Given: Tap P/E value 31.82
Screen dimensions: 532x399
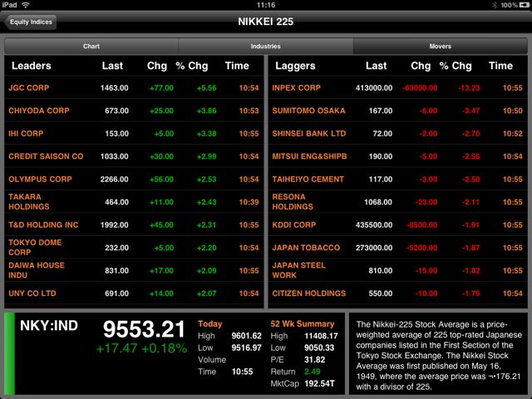Looking at the screenshot, I should point(314,360).
